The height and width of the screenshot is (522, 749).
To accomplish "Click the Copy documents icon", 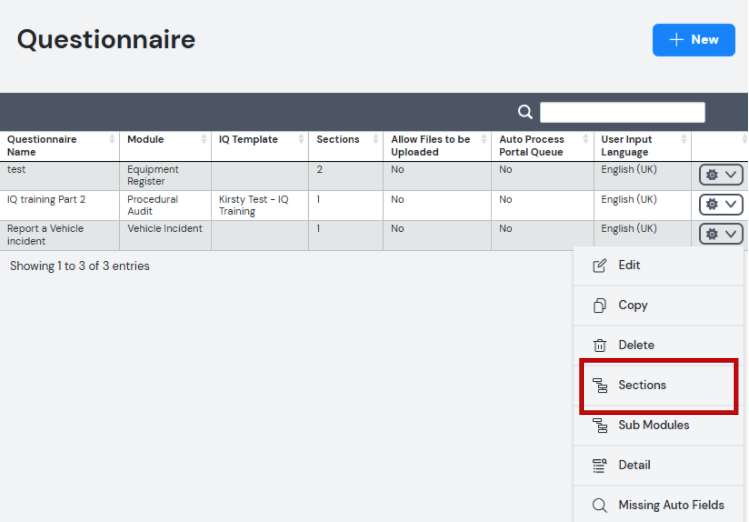I will pos(599,305).
